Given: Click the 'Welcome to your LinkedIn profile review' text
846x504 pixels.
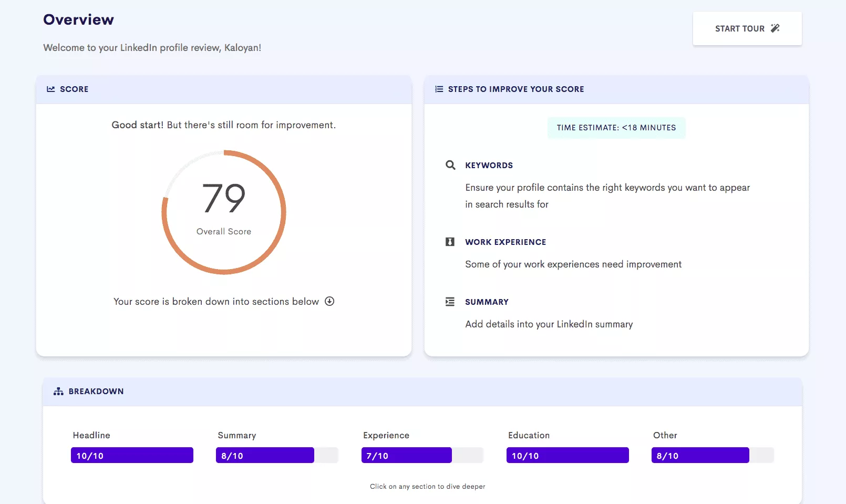Looking at the screenshot, I should coord(152,48).
